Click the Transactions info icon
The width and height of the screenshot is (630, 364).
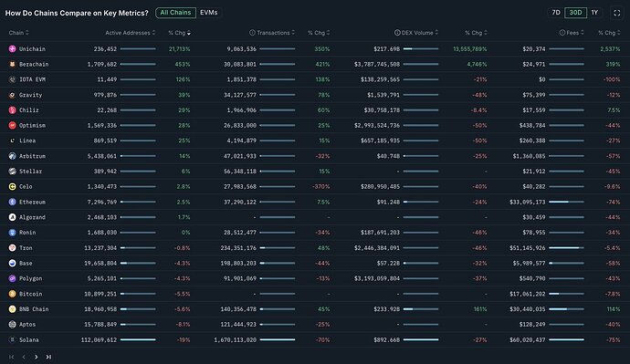point(252,33)
